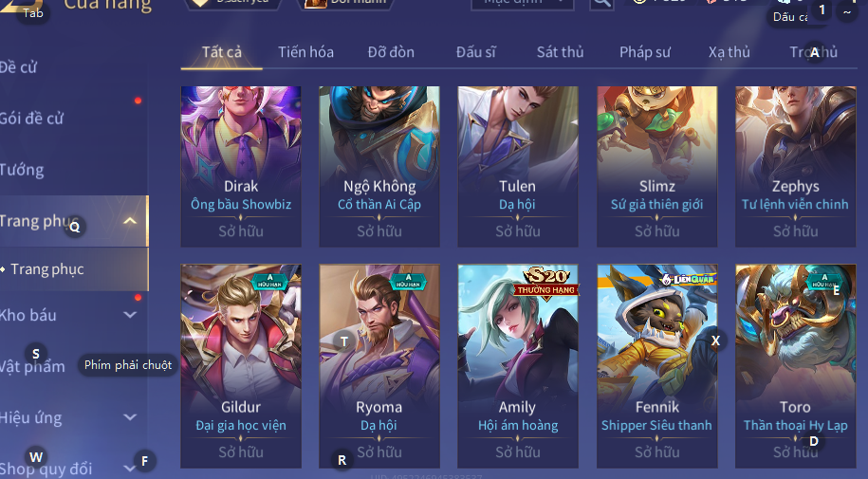Switch to the Tiến hóa tab
The image size is (868, 479).
click(x=305, y=52)
